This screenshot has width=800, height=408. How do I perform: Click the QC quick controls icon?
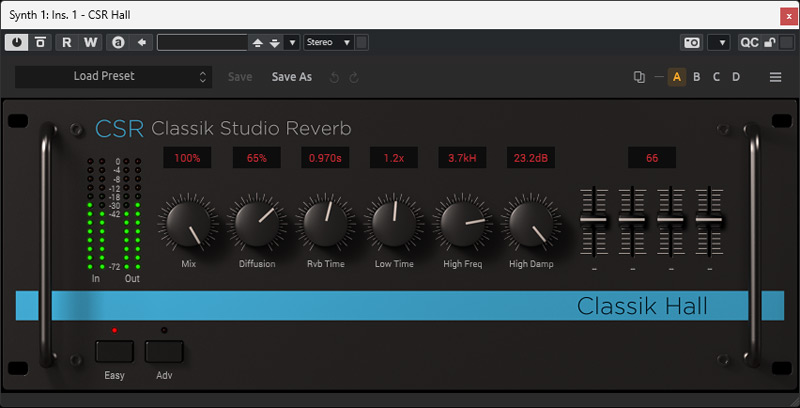tap(749, 42)
